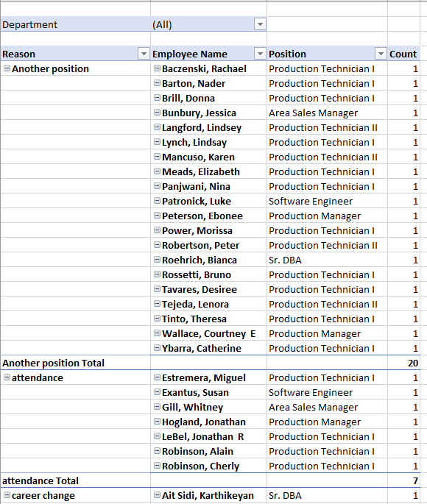Collapse Mancuso, Karen row
This screenshot has height=504, width=427.
point(157,157)
